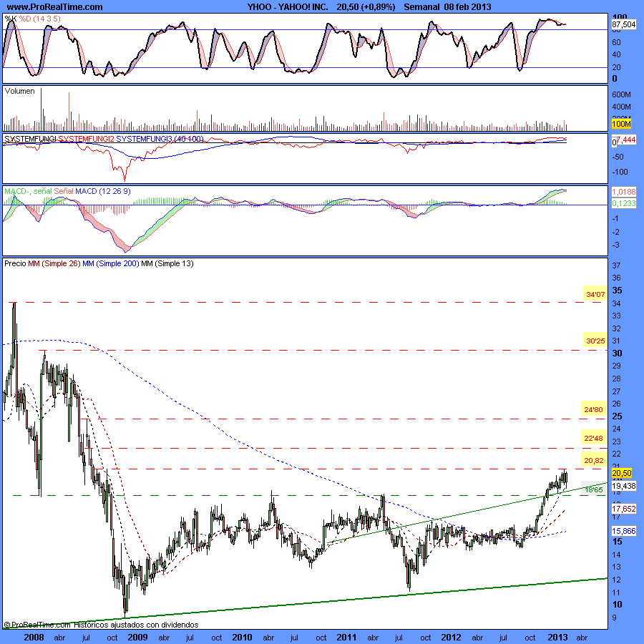Click the yellow 20,50 current price tag
This screenshot has width=644, height=644.
pos(622,473)
